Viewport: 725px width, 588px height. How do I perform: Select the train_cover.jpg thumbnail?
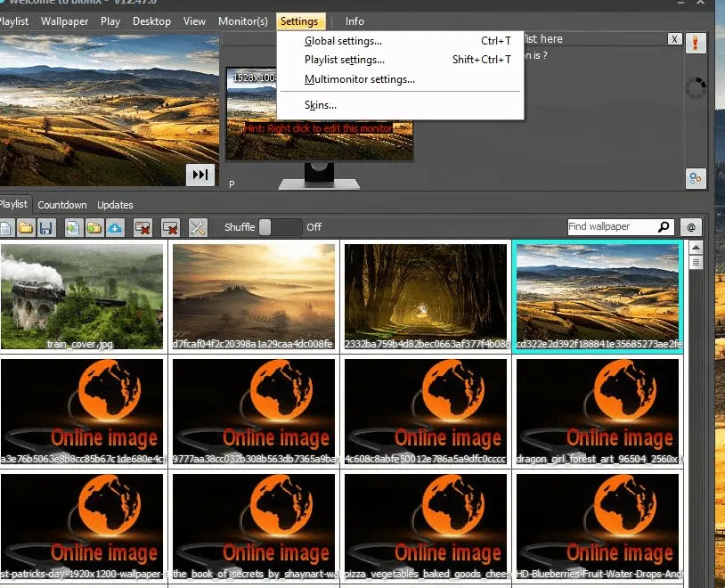[83, 297]
